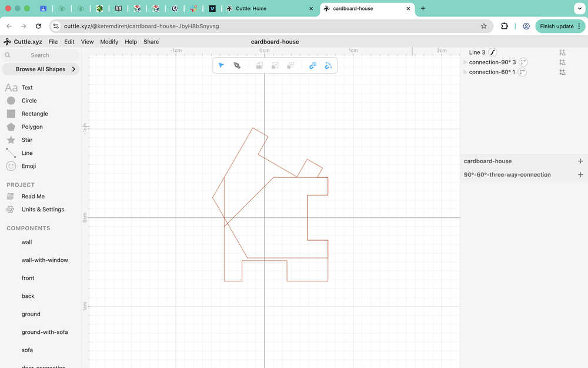Open transform settings for Line 3
Viewport: 588px width, 368px height.
pyautogui.click(x=563, y=52)
